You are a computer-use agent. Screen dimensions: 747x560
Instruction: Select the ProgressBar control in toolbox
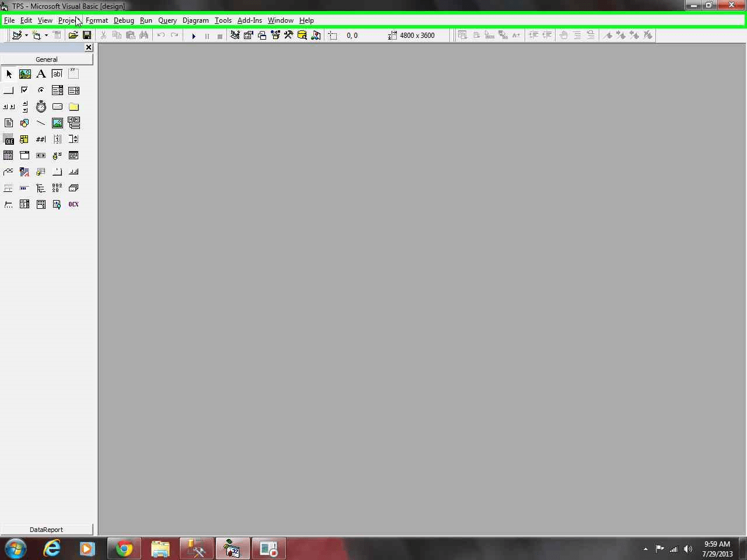click(x=25, y=188)
